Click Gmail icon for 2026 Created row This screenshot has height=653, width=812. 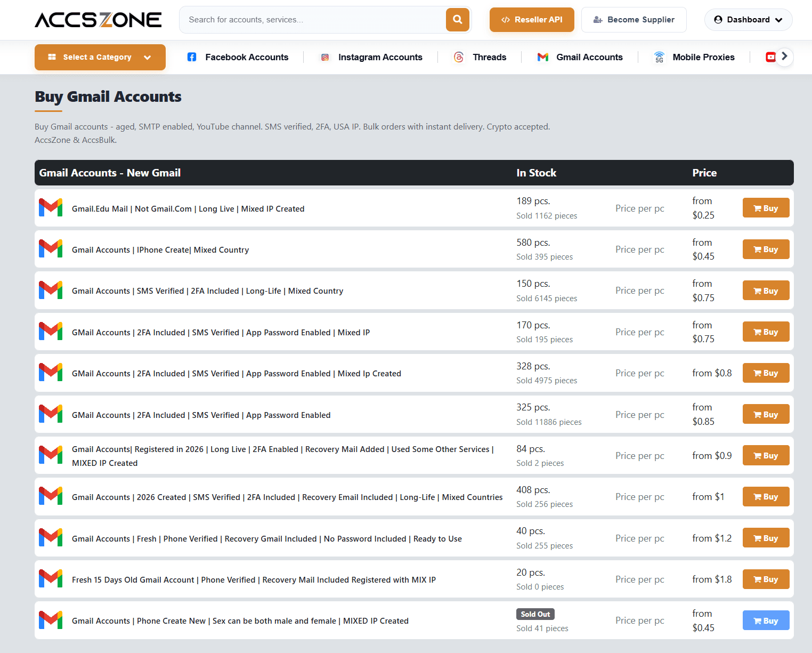coord(51,496)
